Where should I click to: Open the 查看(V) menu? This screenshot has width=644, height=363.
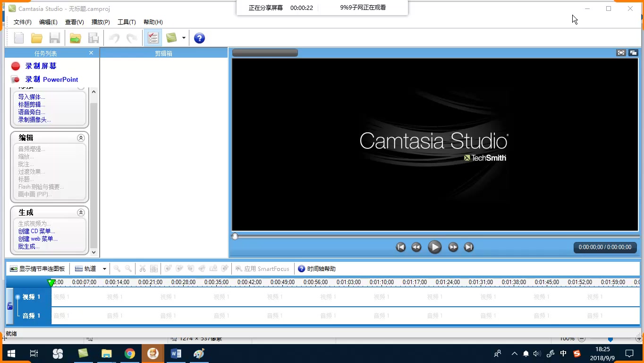75,22
